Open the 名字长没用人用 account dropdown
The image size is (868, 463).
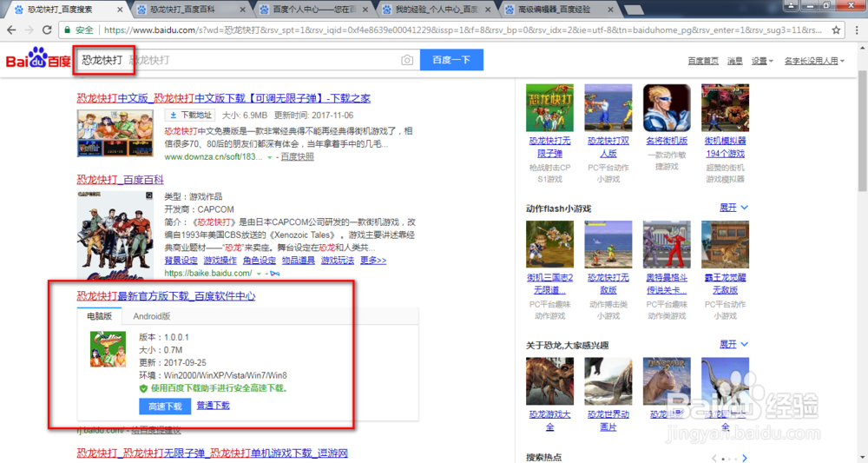click(814, 61)
